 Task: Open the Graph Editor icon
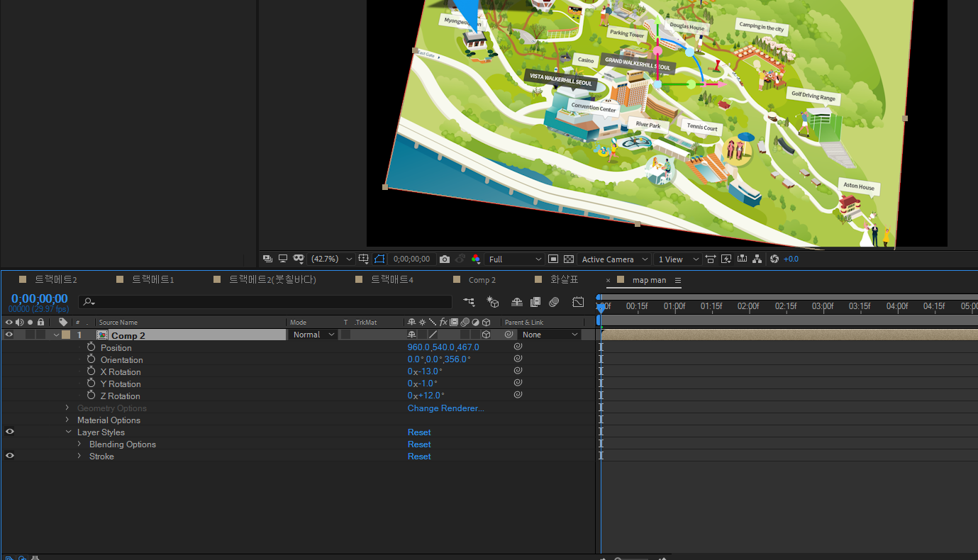pos(578,302)
